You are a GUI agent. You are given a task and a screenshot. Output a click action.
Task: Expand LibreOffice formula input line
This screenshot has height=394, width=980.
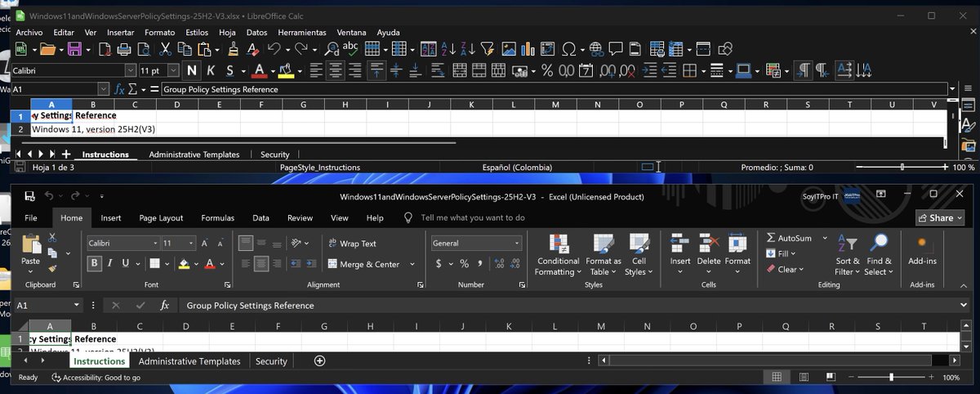click(x=952, y=89)
